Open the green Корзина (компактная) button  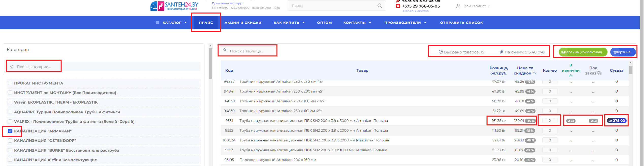(x=583, y=52)
